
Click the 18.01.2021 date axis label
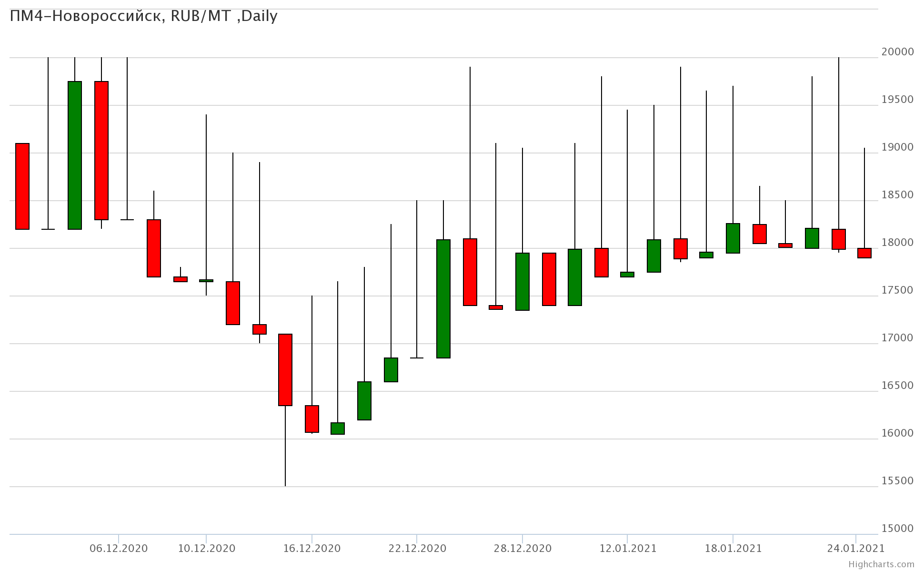pos(733,548)
